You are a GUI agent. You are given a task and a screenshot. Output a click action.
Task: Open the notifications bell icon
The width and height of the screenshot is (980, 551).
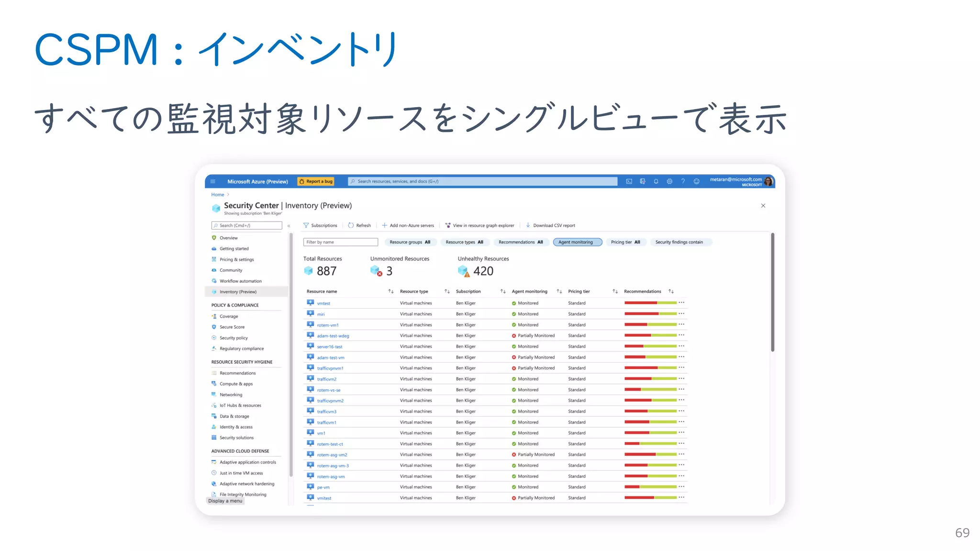(656, 181)
